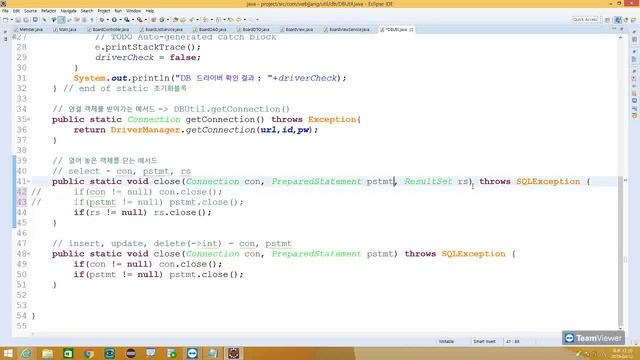Image resolution: width=640 pixels, height=360 pixels.
Task: Open the Project menu
Action: [x=104, y=11]
